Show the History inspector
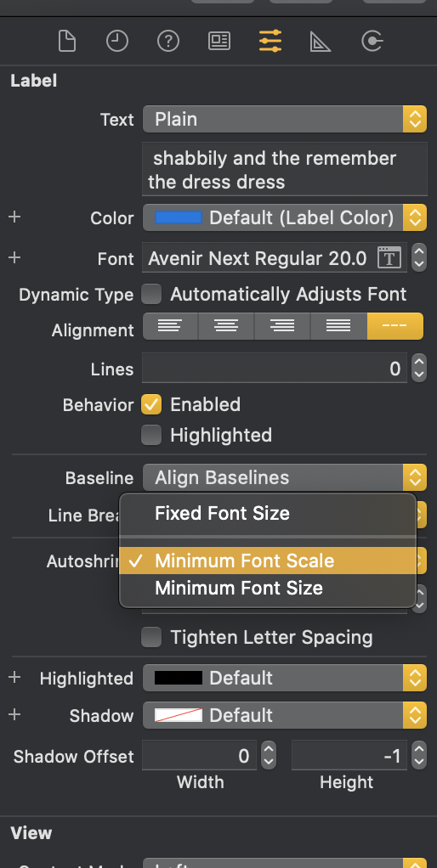The width and height of the screenshot is (437, 868). (x=117, y=42)
